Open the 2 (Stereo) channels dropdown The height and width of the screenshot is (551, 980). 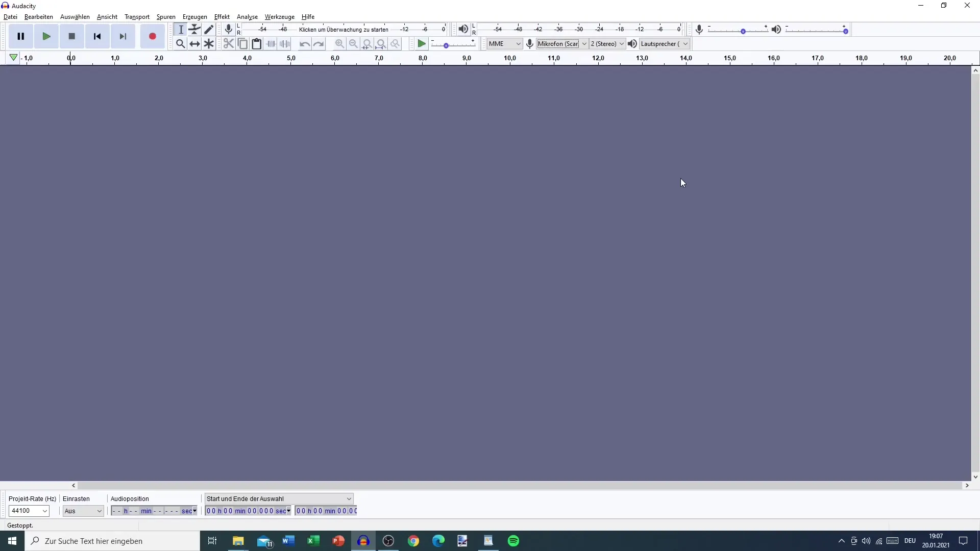tap(607, 44)
